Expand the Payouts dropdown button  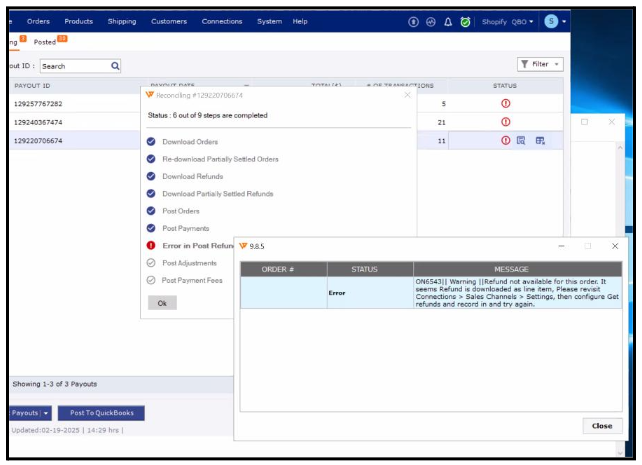pos(28,413)
